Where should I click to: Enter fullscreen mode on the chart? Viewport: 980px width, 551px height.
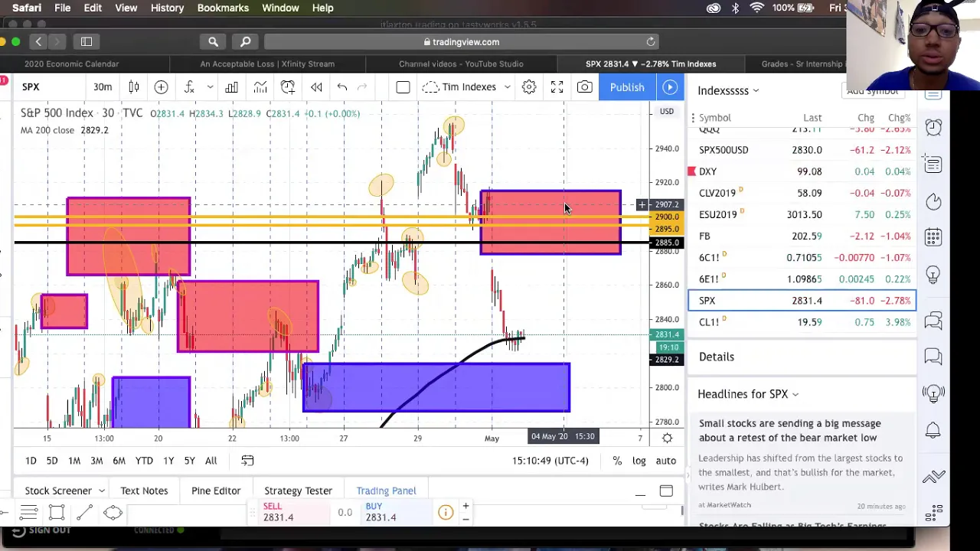[557, 87]
